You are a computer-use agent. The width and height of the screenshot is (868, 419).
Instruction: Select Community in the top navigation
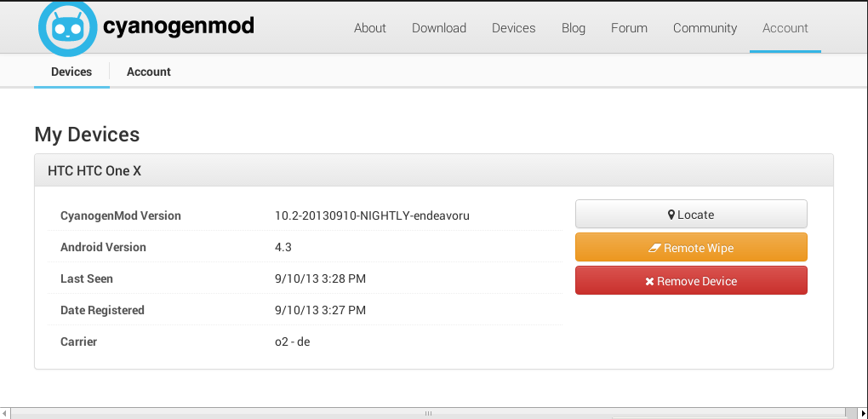(x=705, y=28)
